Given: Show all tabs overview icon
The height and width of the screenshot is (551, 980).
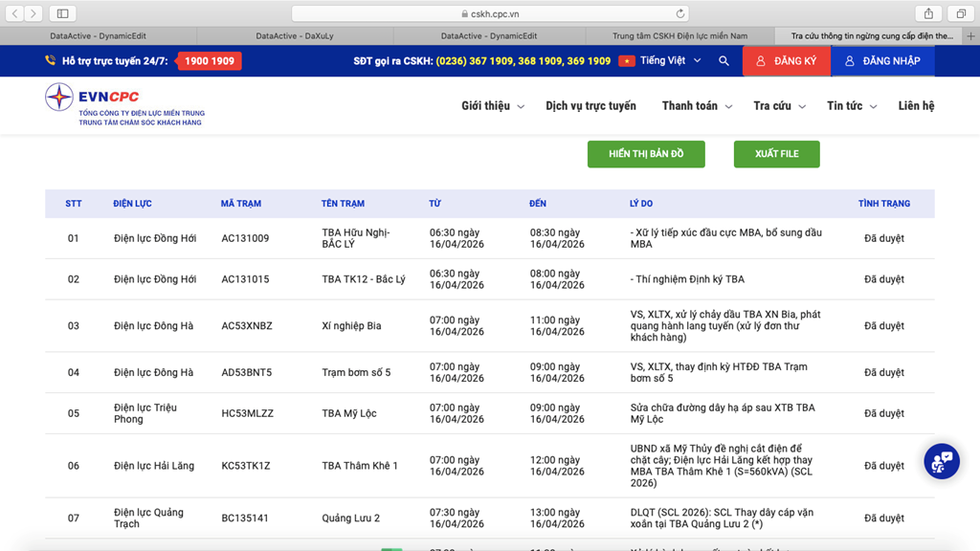Looking at the screenshot, I should tap(961, 13).
